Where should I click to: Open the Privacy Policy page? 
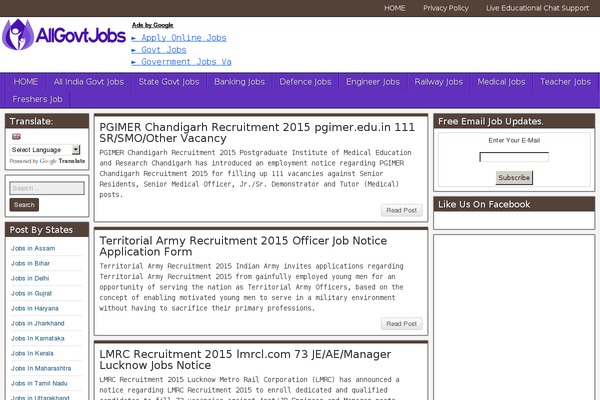pos(446,8)
